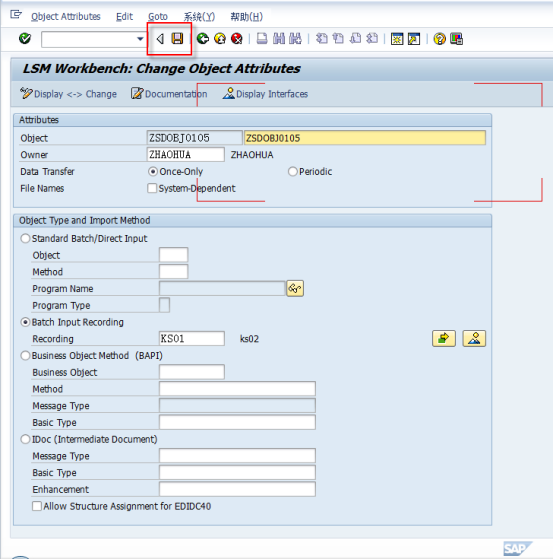The height and width of the screenshot is (559, 554).
Task: Open the command field dropdown arrow
Action: pyautogui.click(x=140, y=39)
